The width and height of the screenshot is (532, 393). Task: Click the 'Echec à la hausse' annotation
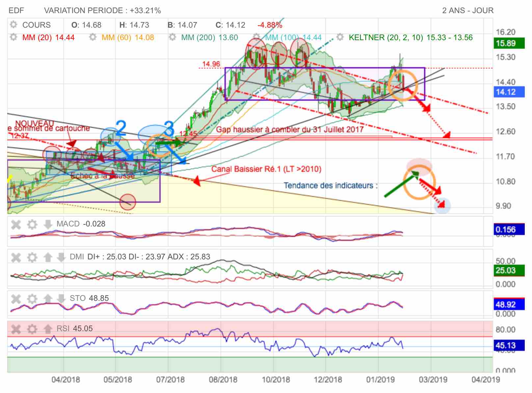click(x=103, y=176)
